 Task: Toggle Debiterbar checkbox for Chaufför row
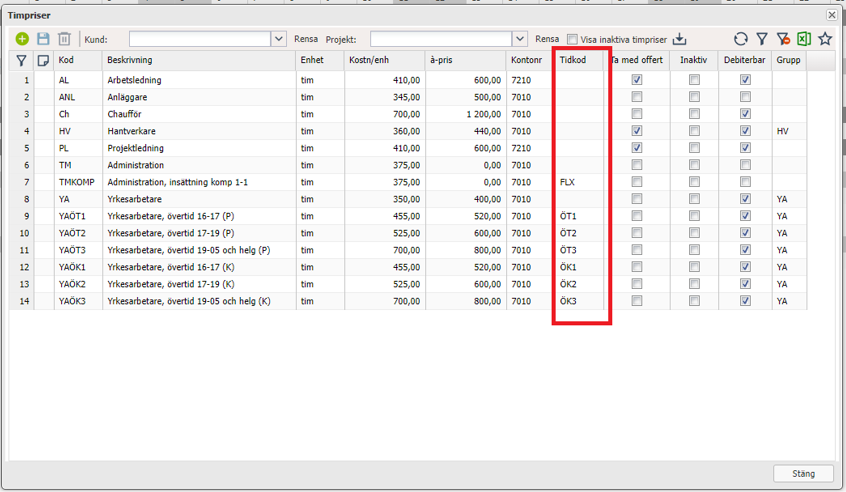tap(745, 114)
